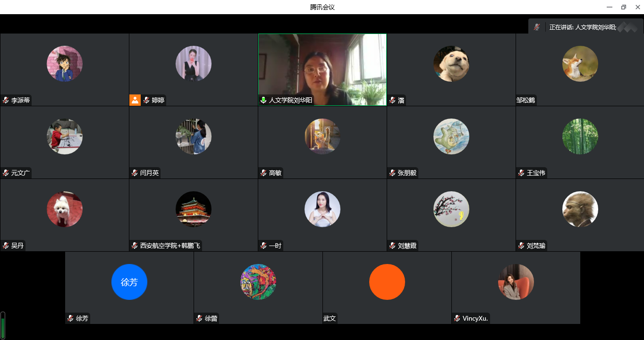The image size is (644, 340).
Task: Click the muted mic icon beside 潘
Action: [392, 100]
